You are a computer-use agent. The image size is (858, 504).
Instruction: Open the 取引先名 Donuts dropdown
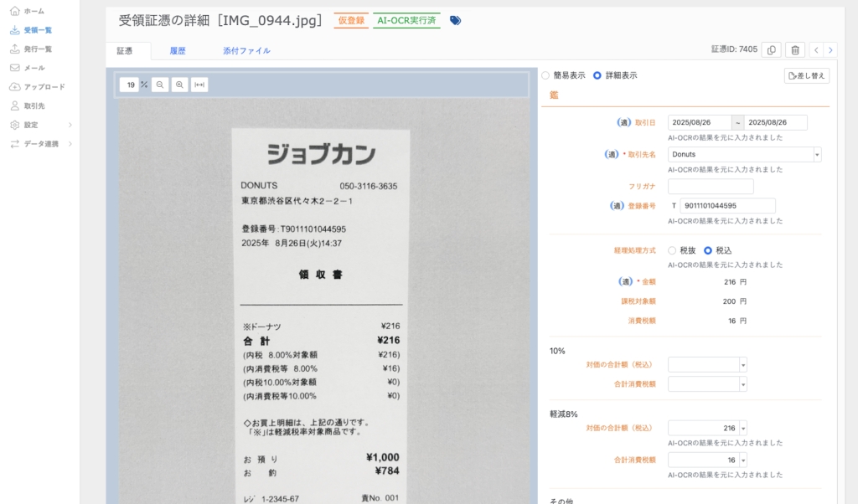(x=816, y=154)
